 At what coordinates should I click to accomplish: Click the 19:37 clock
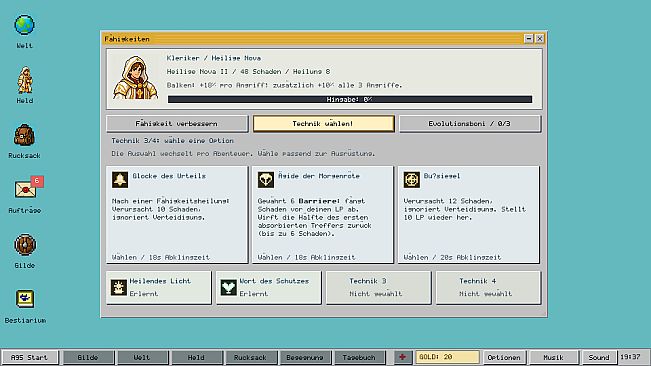pyautogui.click(x=630, y=357)
